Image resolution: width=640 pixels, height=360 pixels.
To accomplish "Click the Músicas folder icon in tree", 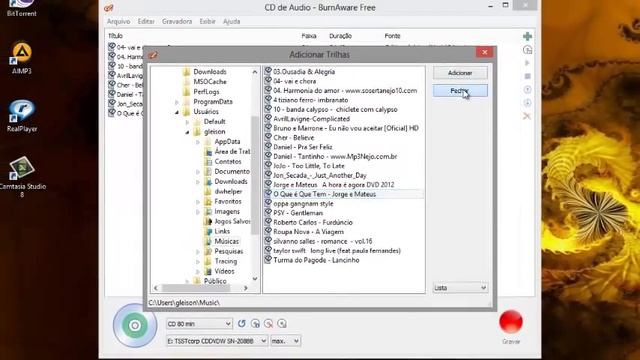I will coord(208,241).
